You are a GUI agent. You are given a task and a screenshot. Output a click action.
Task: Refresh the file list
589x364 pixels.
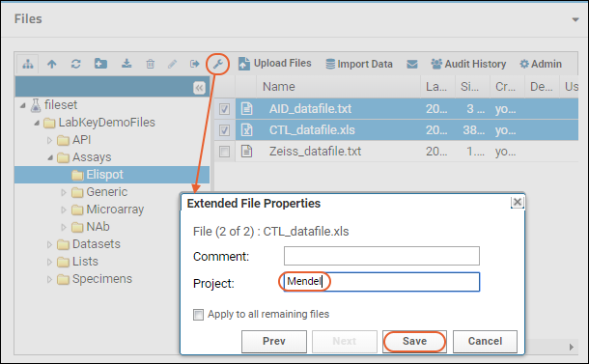click(76, 65)
